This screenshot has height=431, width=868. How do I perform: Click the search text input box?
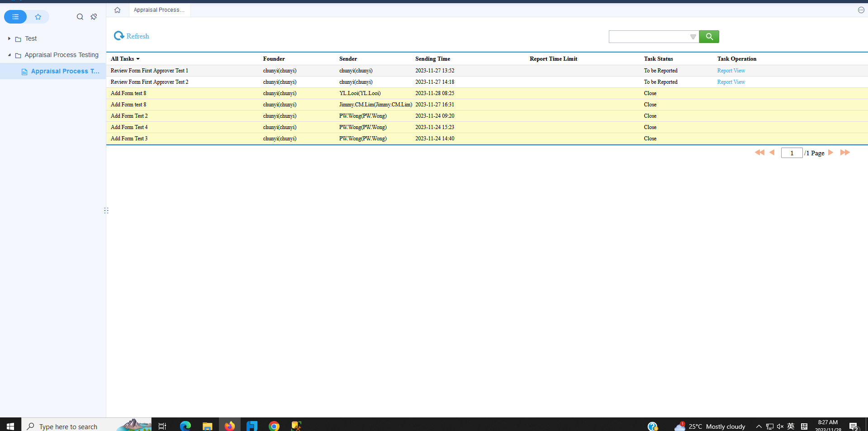(649, 37)
